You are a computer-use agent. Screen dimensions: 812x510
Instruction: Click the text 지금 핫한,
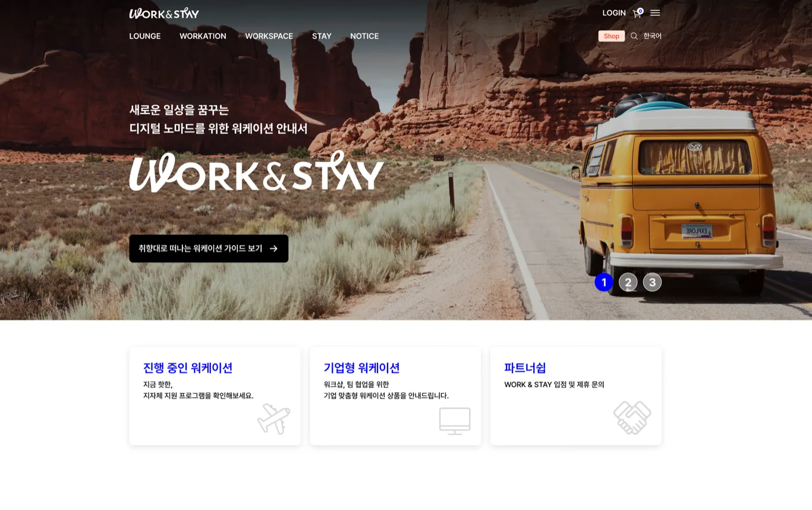[x=158, y=385]
